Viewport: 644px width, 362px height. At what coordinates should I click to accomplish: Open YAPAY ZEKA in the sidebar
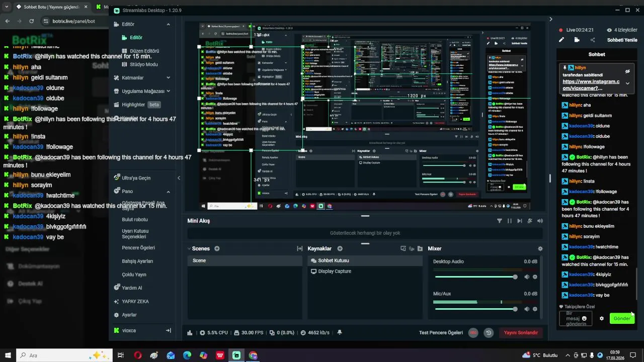tap(135, 301)
